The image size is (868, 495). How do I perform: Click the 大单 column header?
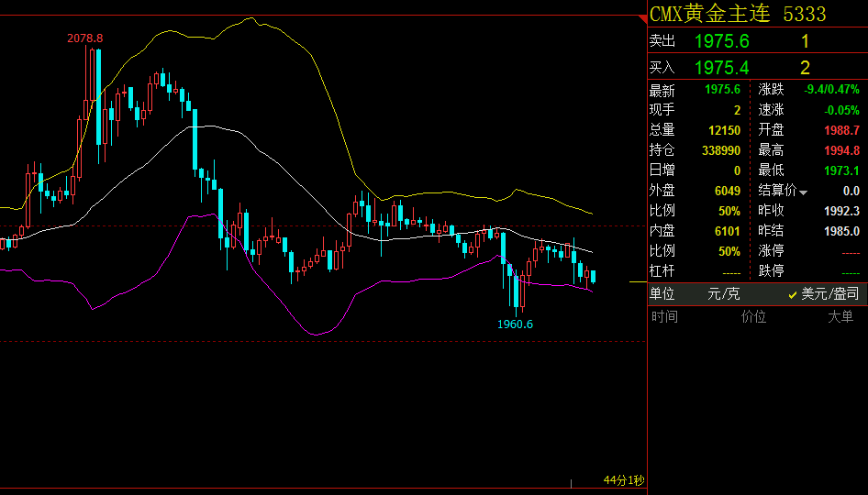tap(840, 316)
